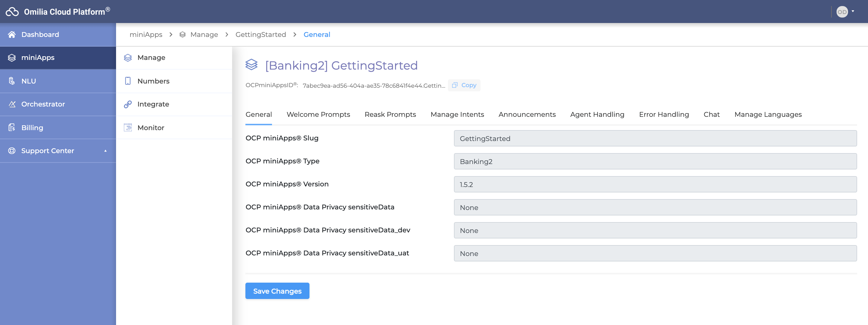
Task: Click the sensitiveData_uat field
Action: (655, 253)
